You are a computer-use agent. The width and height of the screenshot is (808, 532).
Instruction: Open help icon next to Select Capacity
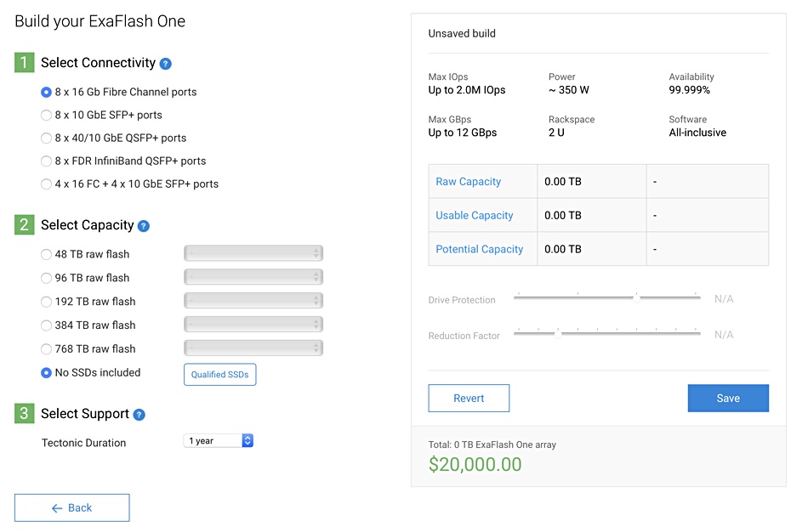click(x=144, y=226)
